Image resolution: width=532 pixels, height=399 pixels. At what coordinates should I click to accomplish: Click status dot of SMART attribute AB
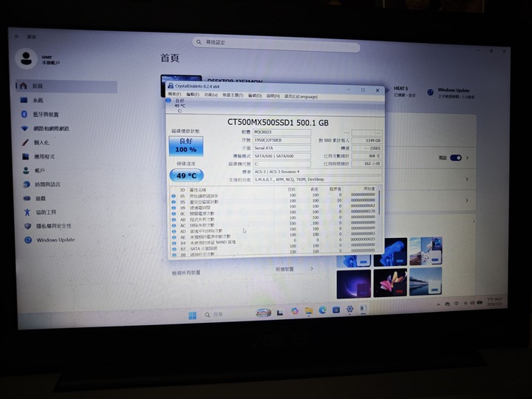tap(174, 219)
